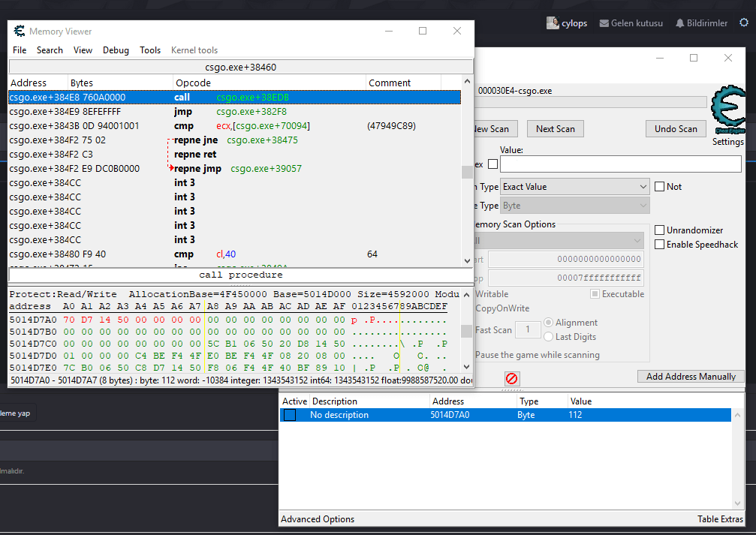This screenshot has width=756, height=535.
Task: Enable the Speedhack checkbox
Action: 660,245
